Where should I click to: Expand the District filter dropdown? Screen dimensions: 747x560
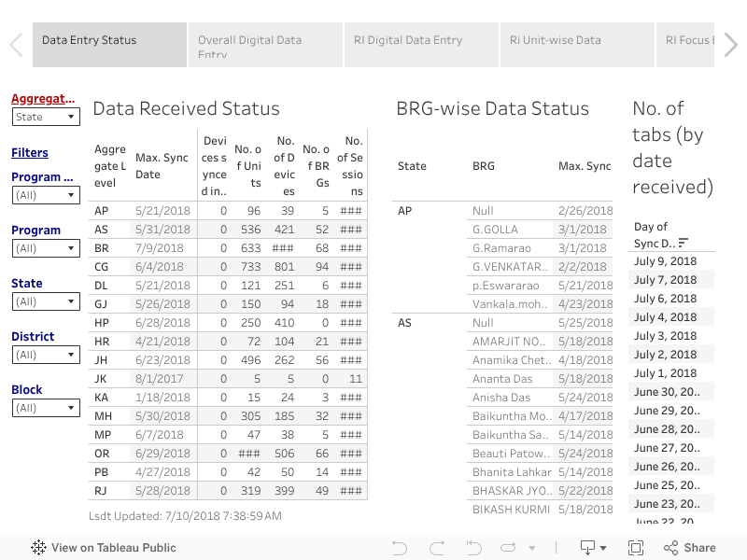pyautogui.click(x=46, y=355)
